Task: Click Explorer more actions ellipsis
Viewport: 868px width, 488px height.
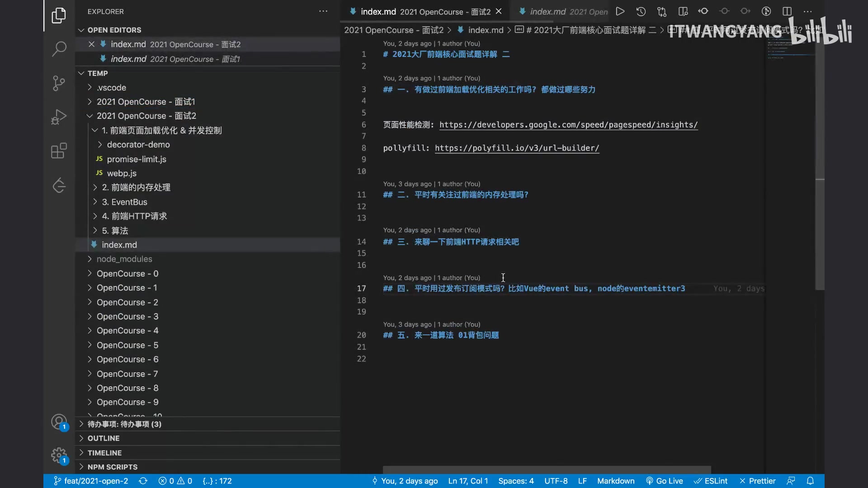Action: click(x=323, y=11)
